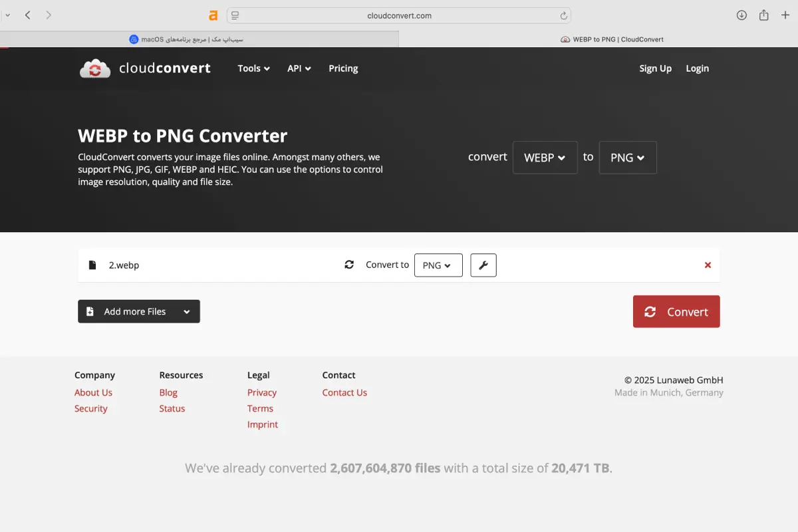Open the Pricing page
The height and width of the screenshot is (532, 798).
[343, 68]
